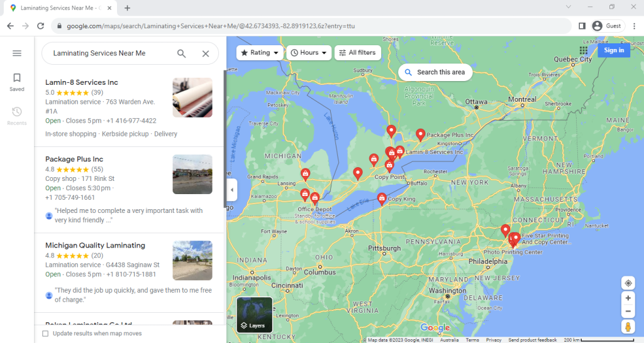This screenshot has width=644, height=343.
Task: Open the Layers map switcher
Action: [255, 315]
